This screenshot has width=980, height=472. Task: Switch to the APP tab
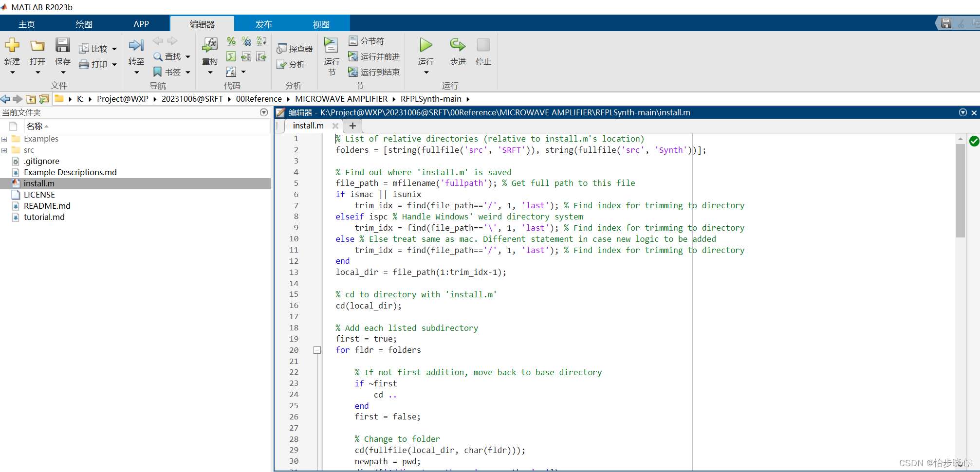click(x=141, y=24)
